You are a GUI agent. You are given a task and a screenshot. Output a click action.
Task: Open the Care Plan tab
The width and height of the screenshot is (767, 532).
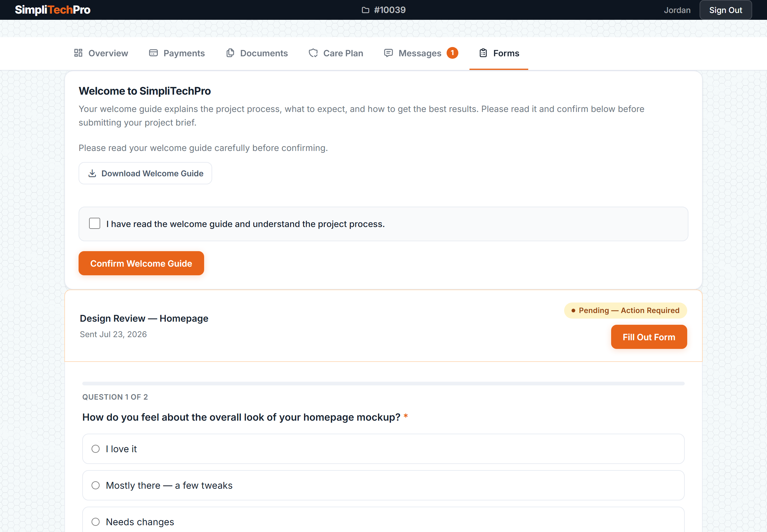click(336, 53)
